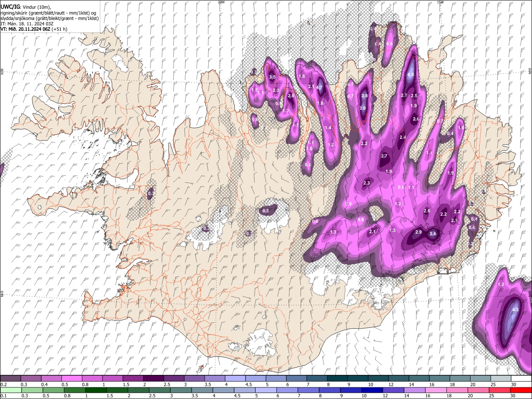Click the 4.5 precipitation value on the map
This screenshot has height=399, width=532.
[411, 75]
